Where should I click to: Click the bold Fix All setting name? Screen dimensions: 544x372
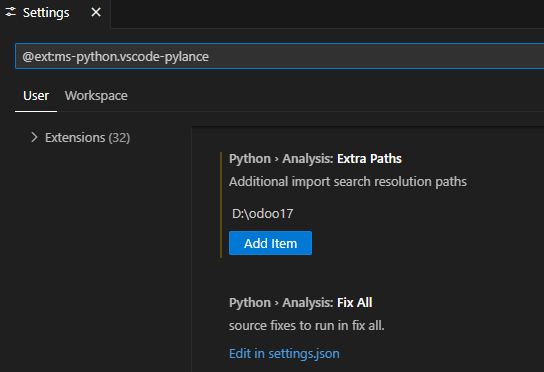355,303
